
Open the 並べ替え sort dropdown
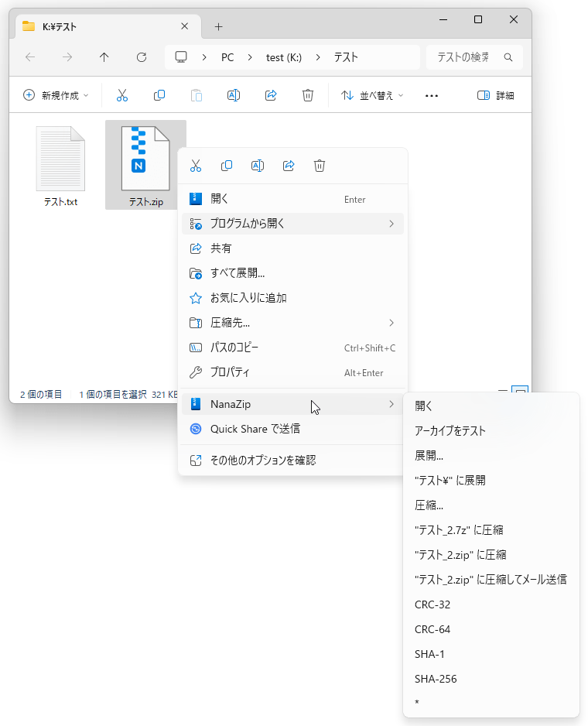coord(372,95)
